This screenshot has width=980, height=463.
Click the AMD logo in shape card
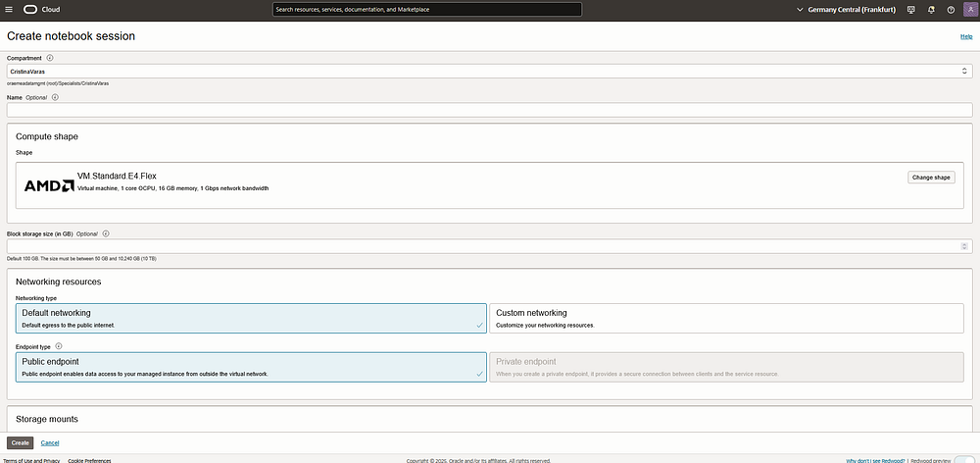tap(49, 185)
